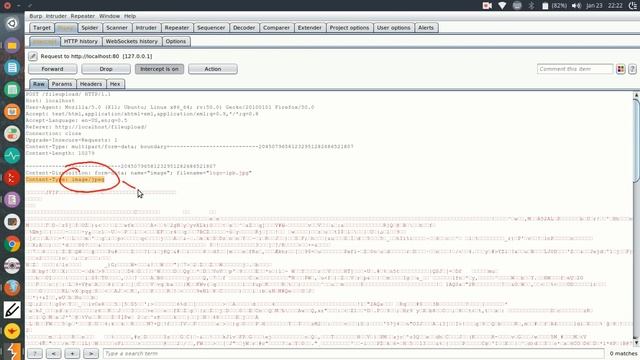Switch to the Extender tab
Screen dimensions: 640x360
309,28
